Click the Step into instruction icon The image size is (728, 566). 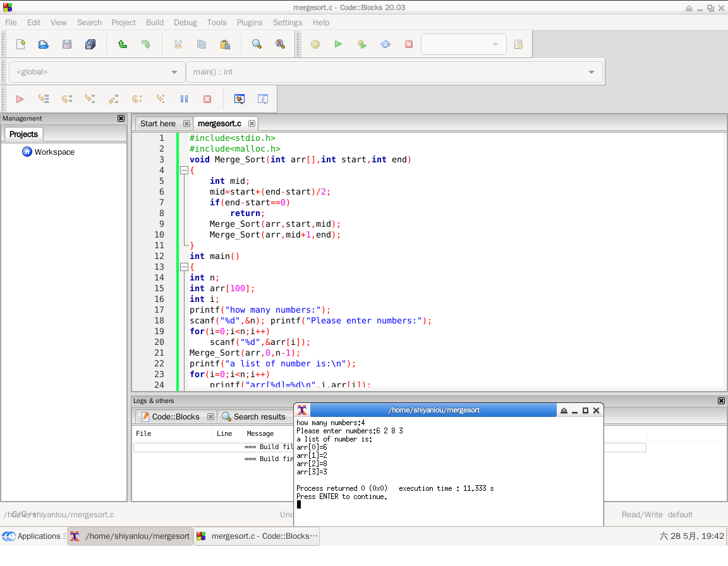[161, 99]
